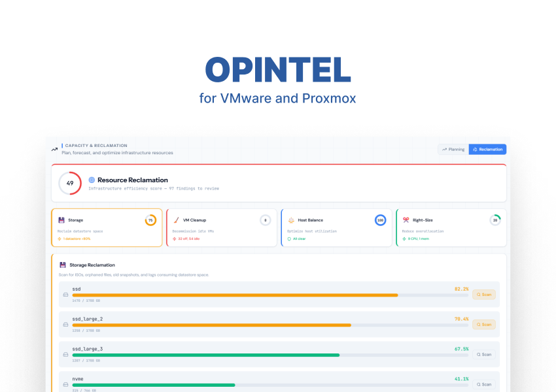
Task: Click the disk icon beside ssd_large_3
Action: pyautogui.click(x=65, y=355)
